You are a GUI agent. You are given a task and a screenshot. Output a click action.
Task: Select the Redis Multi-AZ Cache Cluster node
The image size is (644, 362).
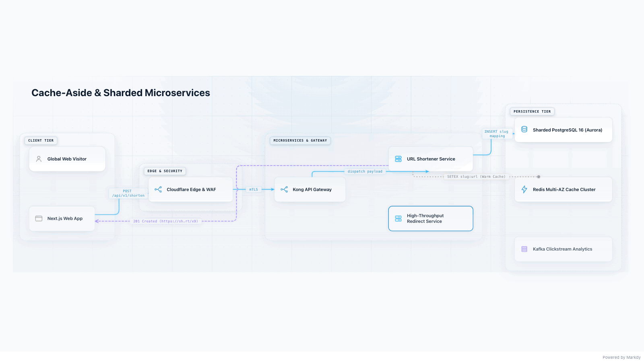563,189
